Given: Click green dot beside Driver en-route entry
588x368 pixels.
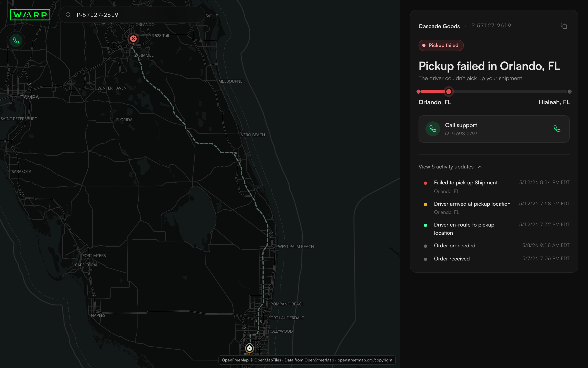Looking at the screenshot, I should click(425, 225).
